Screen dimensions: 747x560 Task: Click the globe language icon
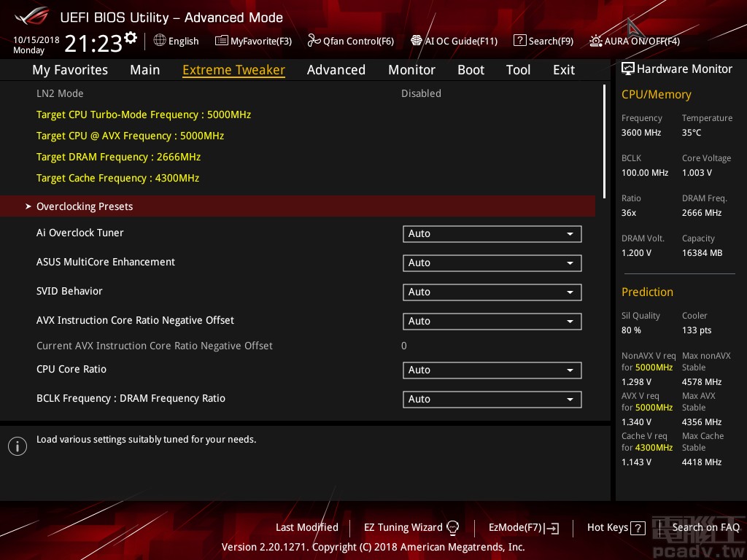pos(160,41)
